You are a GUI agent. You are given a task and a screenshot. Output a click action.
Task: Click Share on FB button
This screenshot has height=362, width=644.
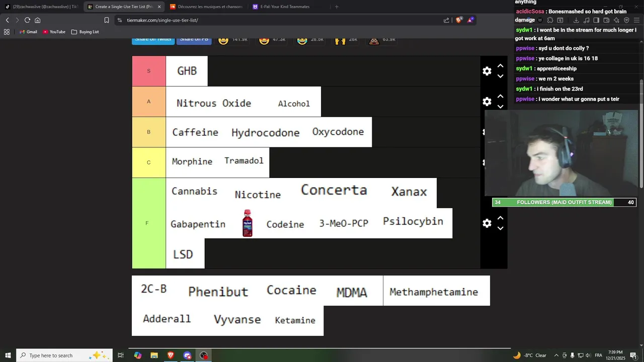point(194,39)
